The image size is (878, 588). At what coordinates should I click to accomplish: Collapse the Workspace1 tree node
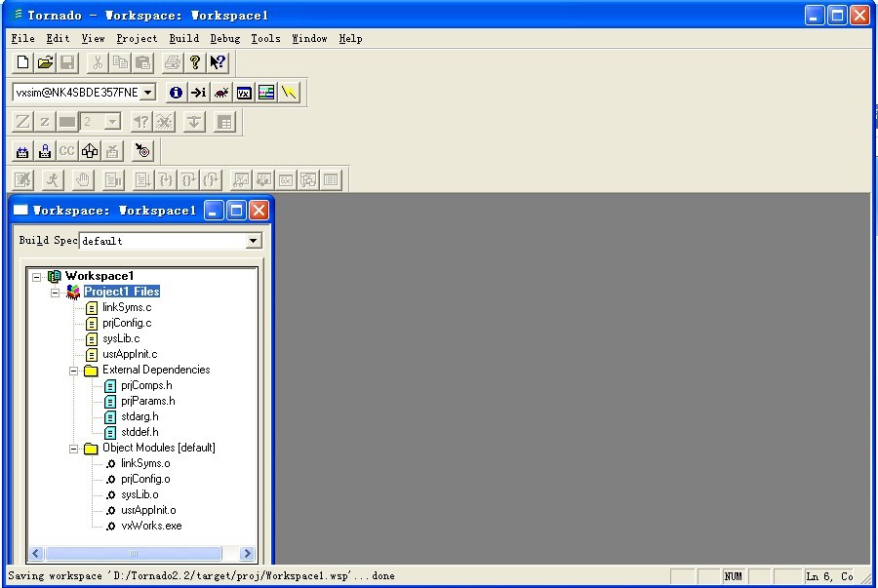(x=36, y=276)
